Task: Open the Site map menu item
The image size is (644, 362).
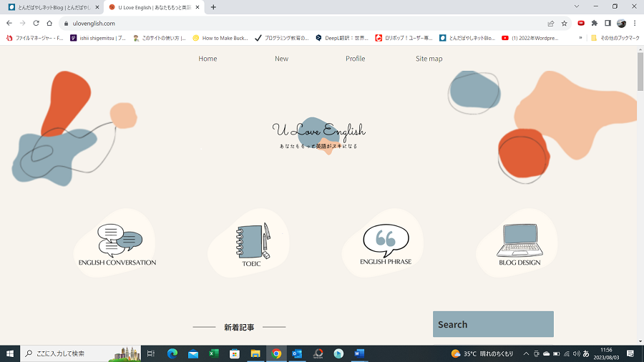Action: (x=429, y=59)
